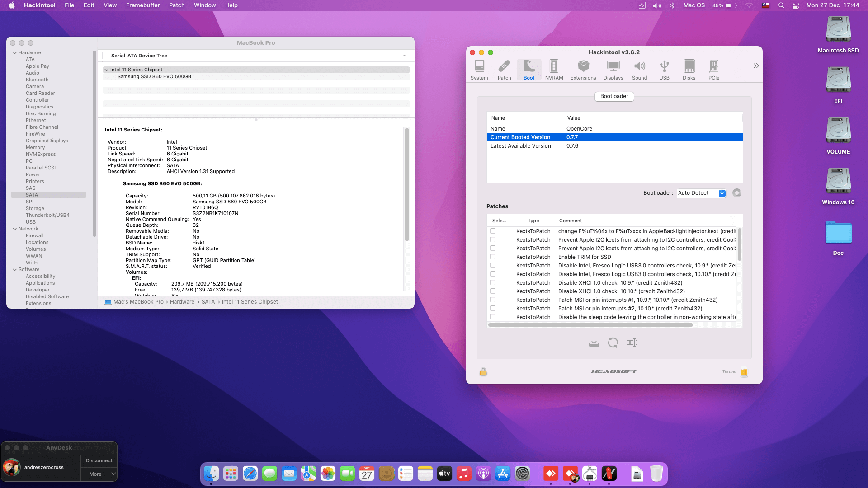Click the round button beside Bootloader dropdown
868x488 pixels.
click(x=737, y=193)
